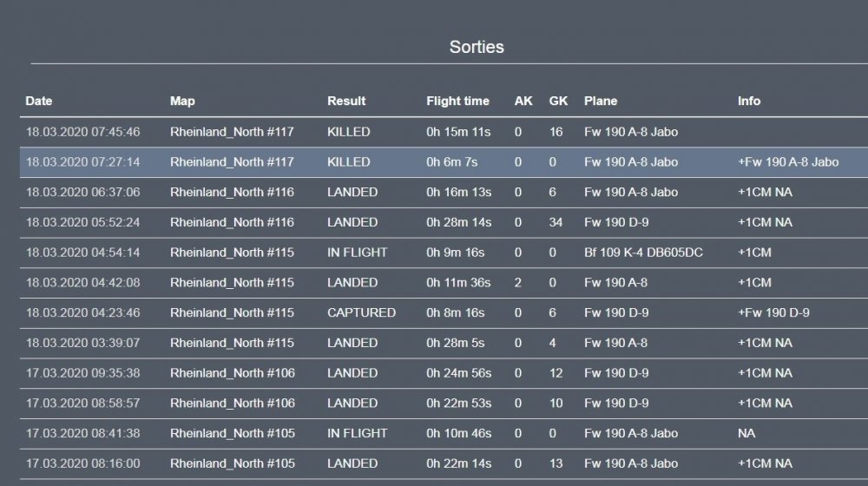Open the IN FLIGHT sortie on Rheinland_North #105

coord(357,433)
